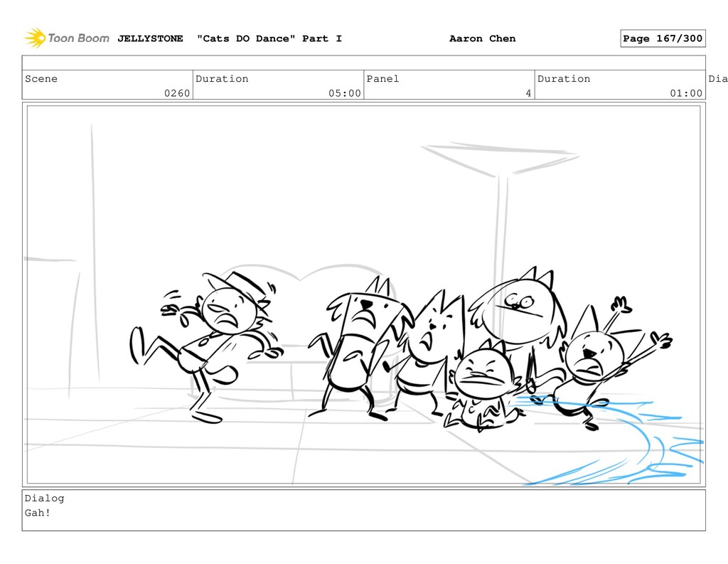Click the storyboard panel drawing
Viewport: 728px width, 564px height.
pyautogui.click(x=363, y=294)
